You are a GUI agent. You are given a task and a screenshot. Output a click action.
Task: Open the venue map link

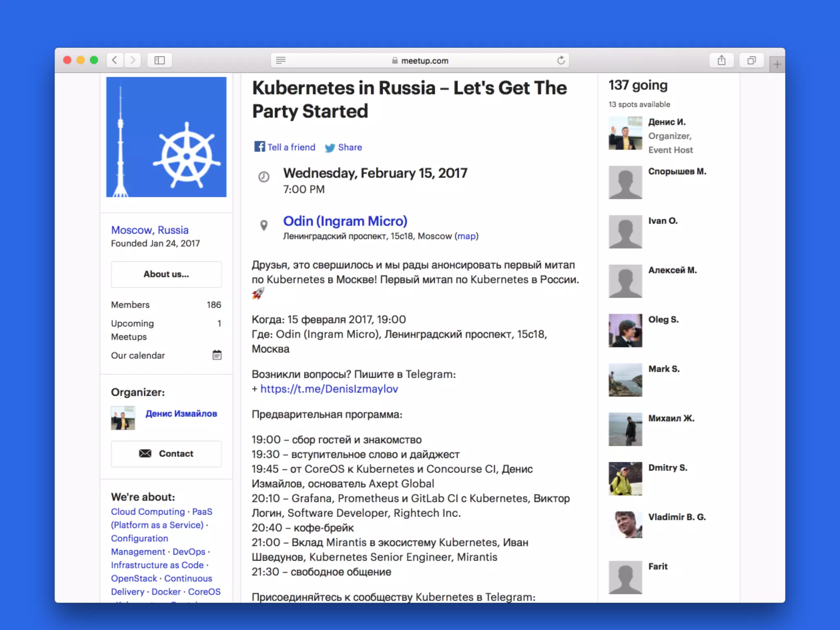pos(466,236)
